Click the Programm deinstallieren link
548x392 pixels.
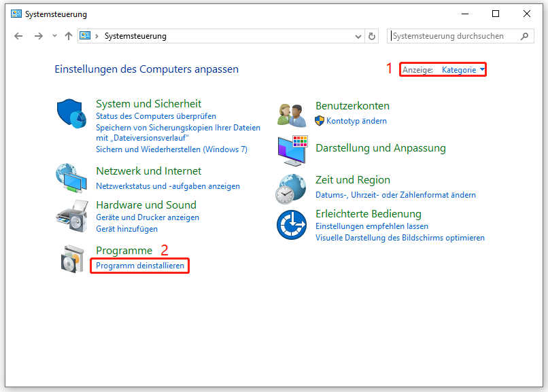tap(139, 266)
